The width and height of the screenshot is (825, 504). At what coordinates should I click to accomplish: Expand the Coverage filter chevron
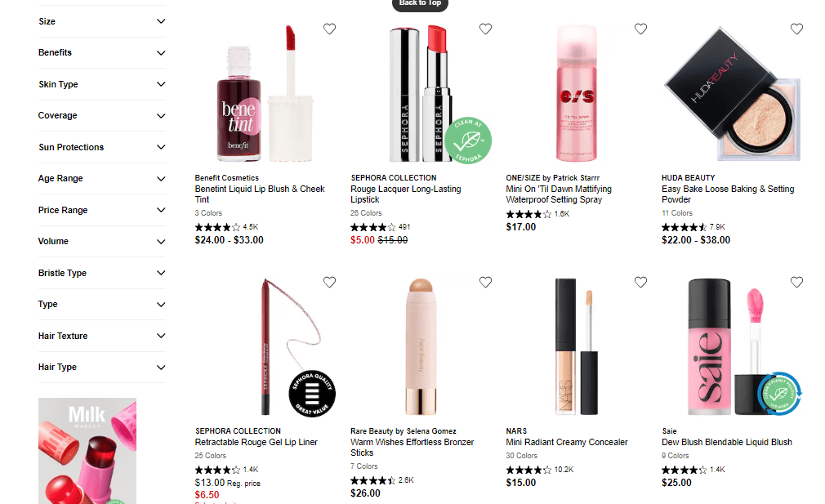pyautogui.click(x=161, y=116)
